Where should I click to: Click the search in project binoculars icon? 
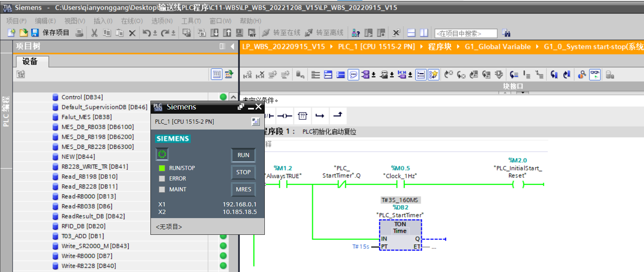[507, 33]
